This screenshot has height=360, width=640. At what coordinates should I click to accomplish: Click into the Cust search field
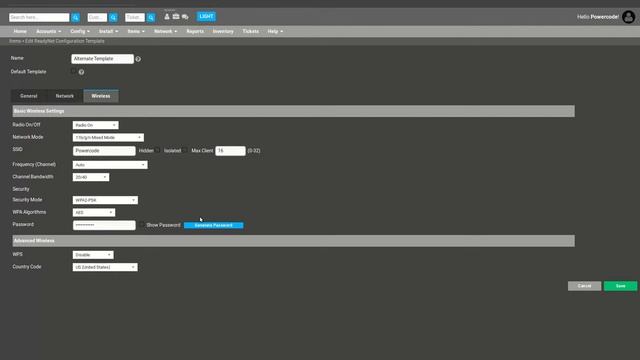[97, 17]
